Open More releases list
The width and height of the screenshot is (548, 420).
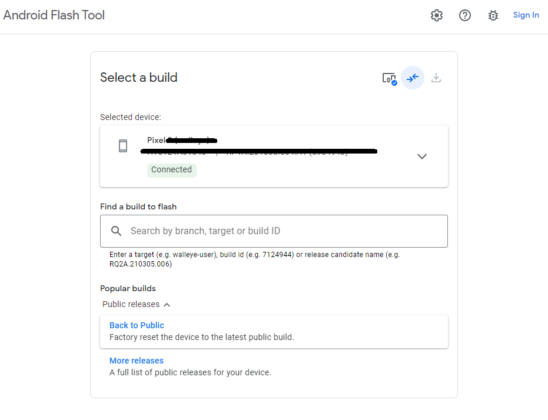pyautogui.click(x=136, y=361)
